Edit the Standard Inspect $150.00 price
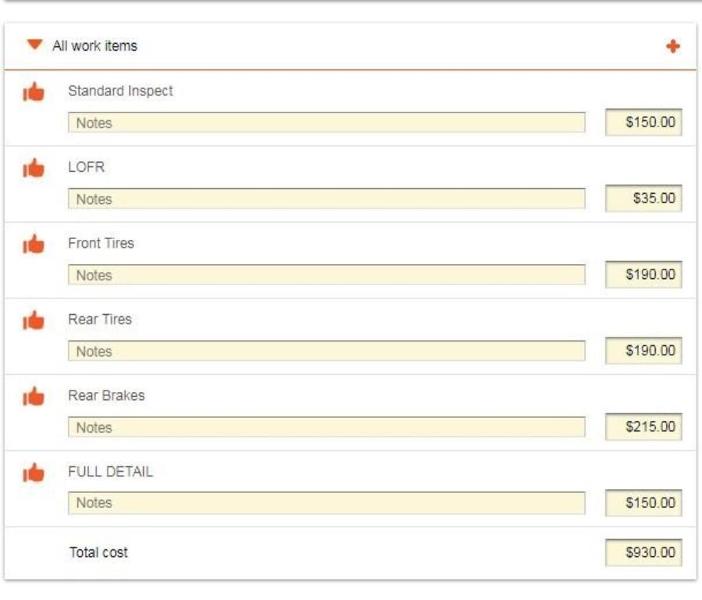The height and width of the screenshot is (600, 702). click(644, 123)
